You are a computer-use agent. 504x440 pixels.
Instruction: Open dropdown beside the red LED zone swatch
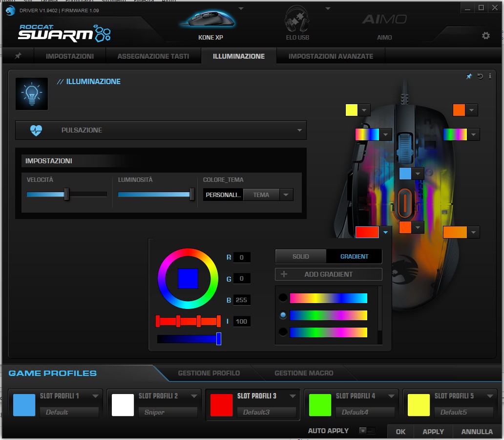pos(385,232)
